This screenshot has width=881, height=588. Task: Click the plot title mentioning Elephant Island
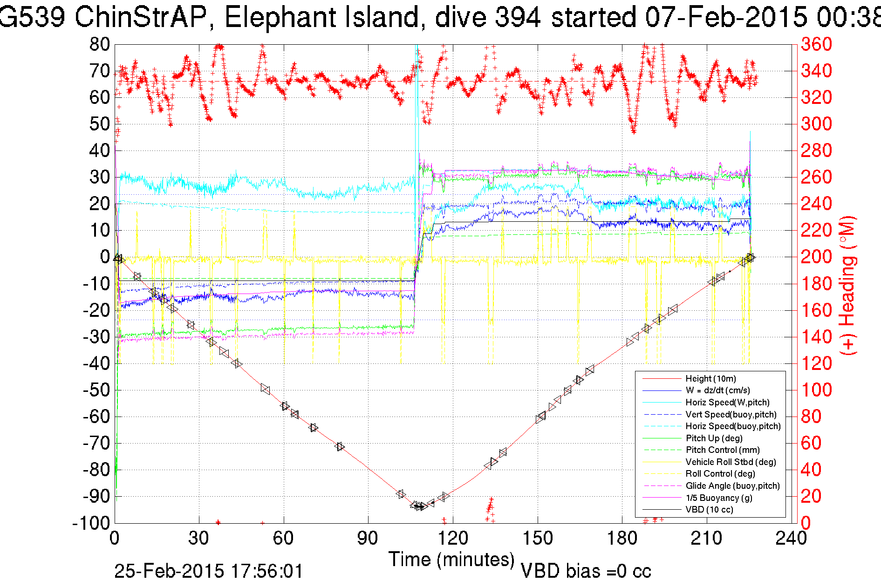tap(440, 18)
